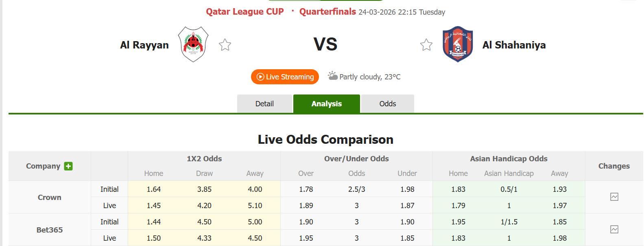The width and height of the screenshot is (644, 246).
Task: Favorite Al Shahaniya with the star icon
Action: [426, 45]
